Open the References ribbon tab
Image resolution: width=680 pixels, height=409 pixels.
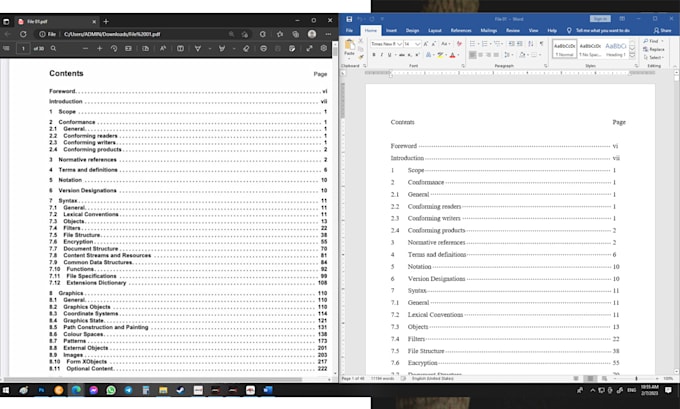[461, 31]
